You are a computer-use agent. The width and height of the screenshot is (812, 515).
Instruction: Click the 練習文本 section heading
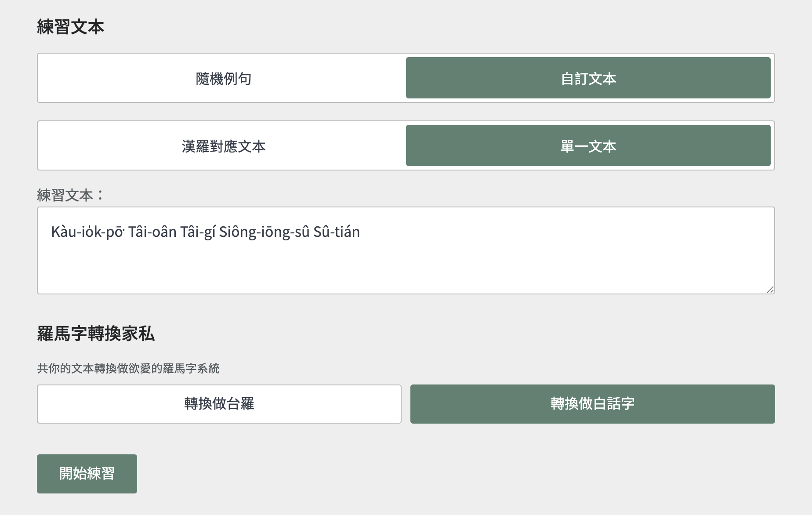pos(71,26)
